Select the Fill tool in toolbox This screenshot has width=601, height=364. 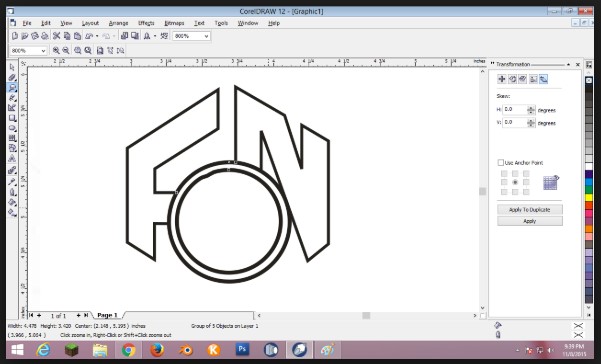(12, 202)
